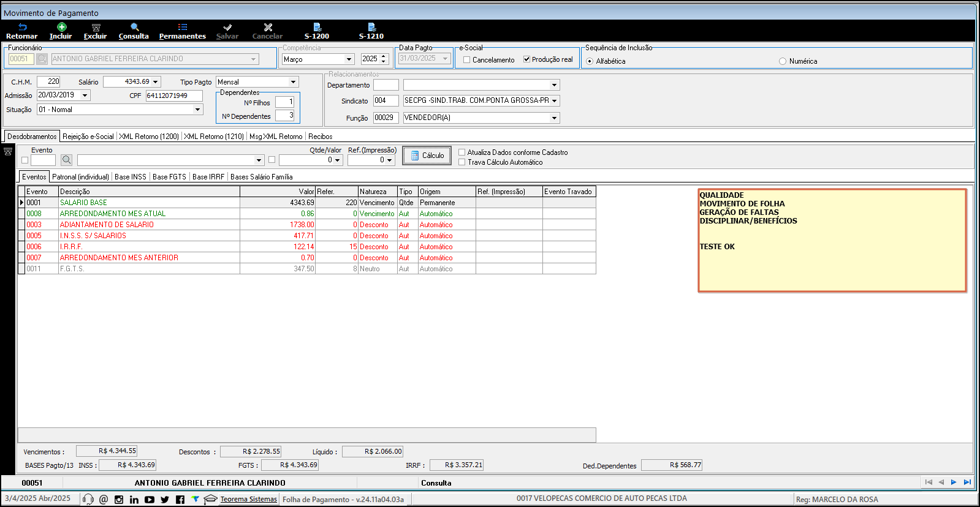Go to next record navigation arrow
This screenshot has height=507, width=980.
(954, 483)
